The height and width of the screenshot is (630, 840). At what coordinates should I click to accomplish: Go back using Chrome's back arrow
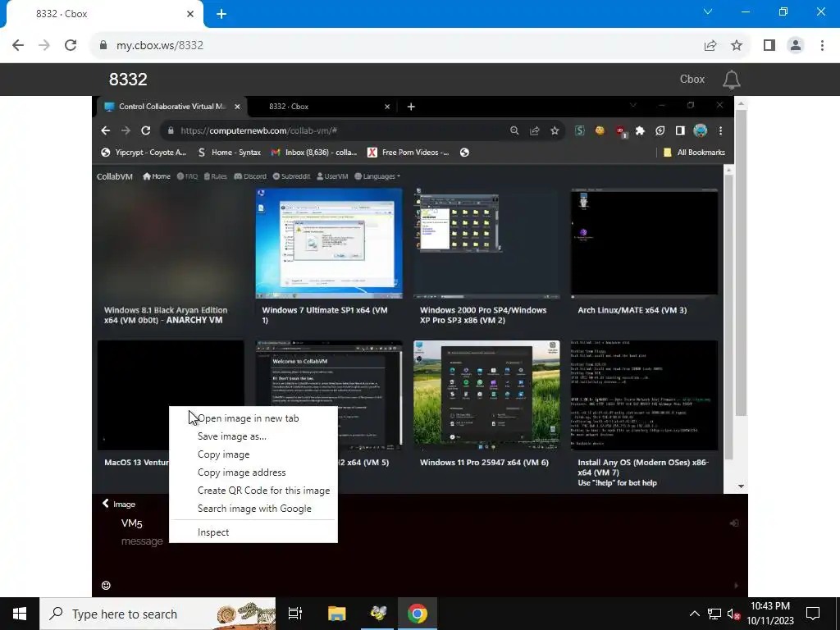(18, 46)
